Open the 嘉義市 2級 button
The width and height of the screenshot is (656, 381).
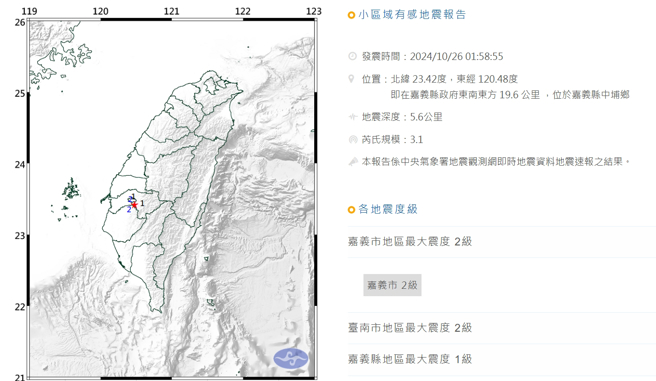tap(392, 285)
